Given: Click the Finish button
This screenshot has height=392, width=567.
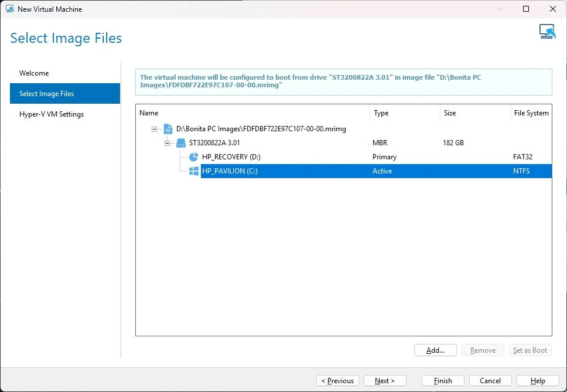Looking at the screenshot, I should [443, 381].
